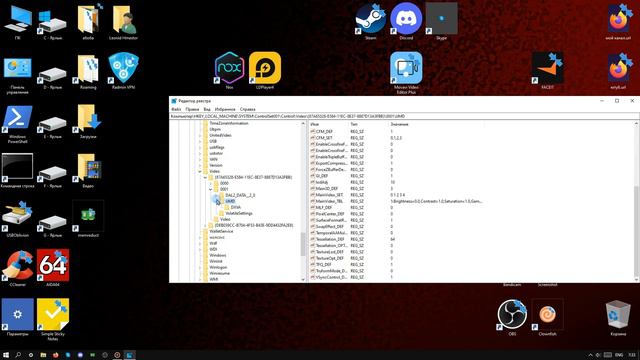This screenshot has height=360, width=640.
Task: Open the Skype desktop shortcut
Action: click(441, 19)
